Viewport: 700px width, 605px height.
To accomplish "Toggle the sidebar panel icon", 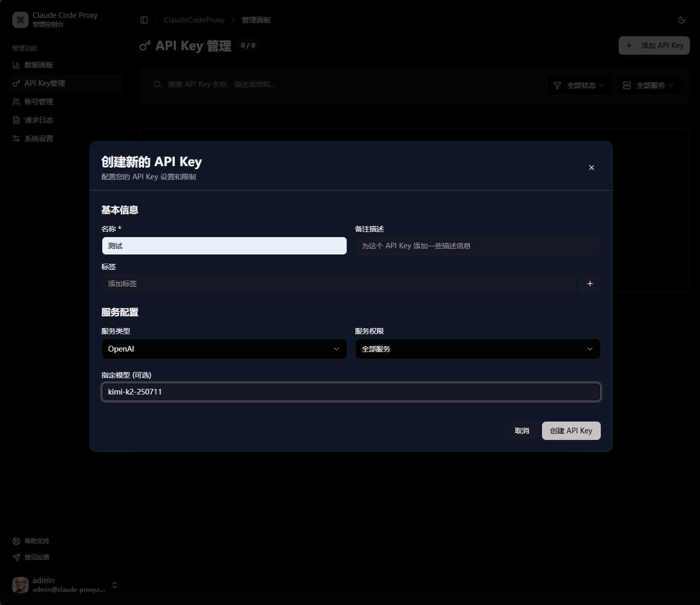I will coord(144,20).
